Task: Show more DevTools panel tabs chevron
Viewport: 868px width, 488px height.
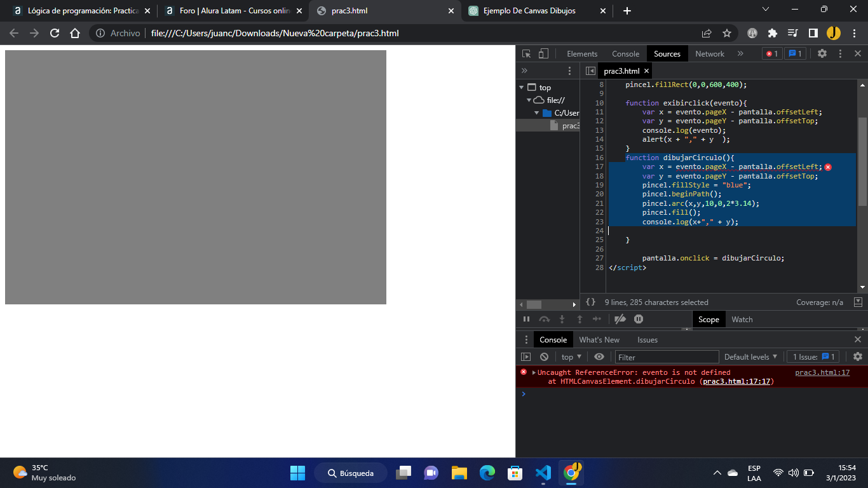Action: 740,54
